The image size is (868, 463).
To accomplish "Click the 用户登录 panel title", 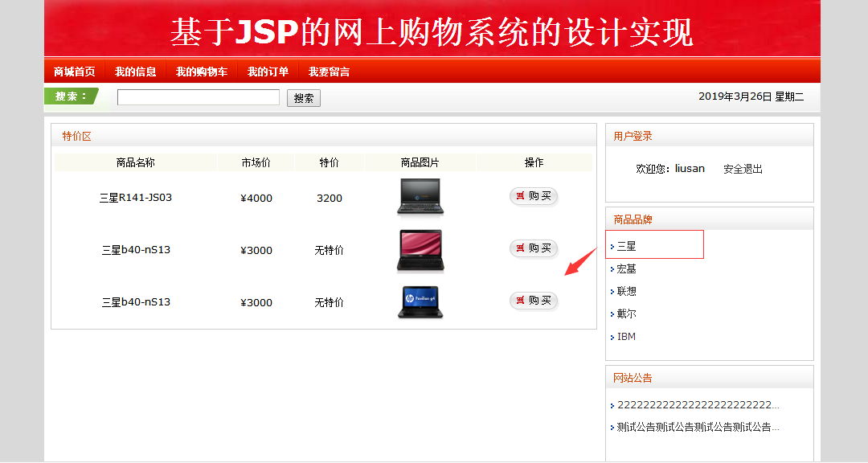I will point(633,136).
